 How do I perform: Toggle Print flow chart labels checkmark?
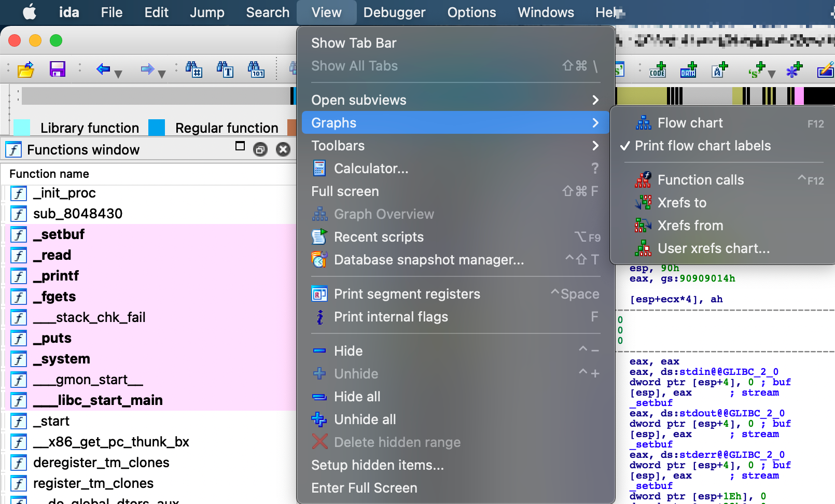tap(724, 146)
